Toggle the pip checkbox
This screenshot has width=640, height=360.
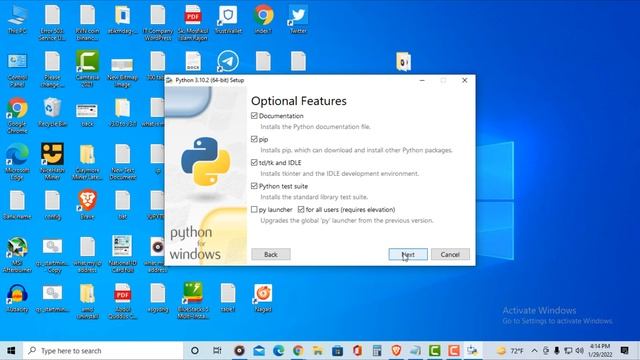click(x=254, y=139)
